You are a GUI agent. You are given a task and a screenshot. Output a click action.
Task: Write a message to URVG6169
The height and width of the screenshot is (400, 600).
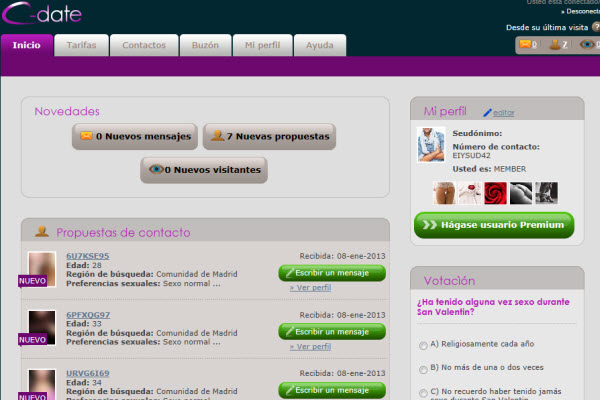pos(332,390)
